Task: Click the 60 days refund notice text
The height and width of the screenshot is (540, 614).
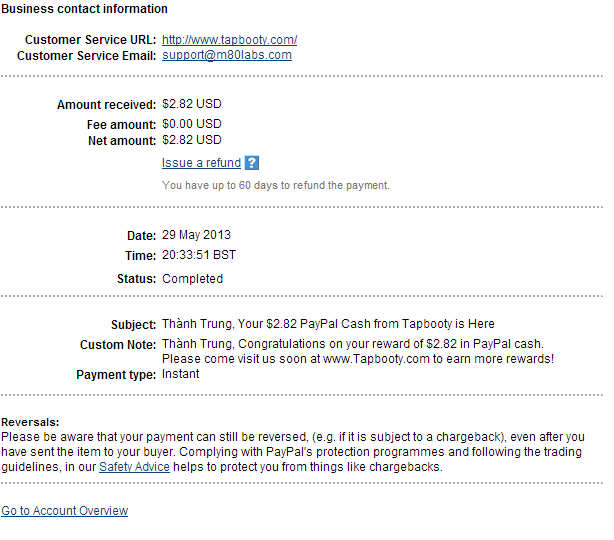Action: pos(275,185)
